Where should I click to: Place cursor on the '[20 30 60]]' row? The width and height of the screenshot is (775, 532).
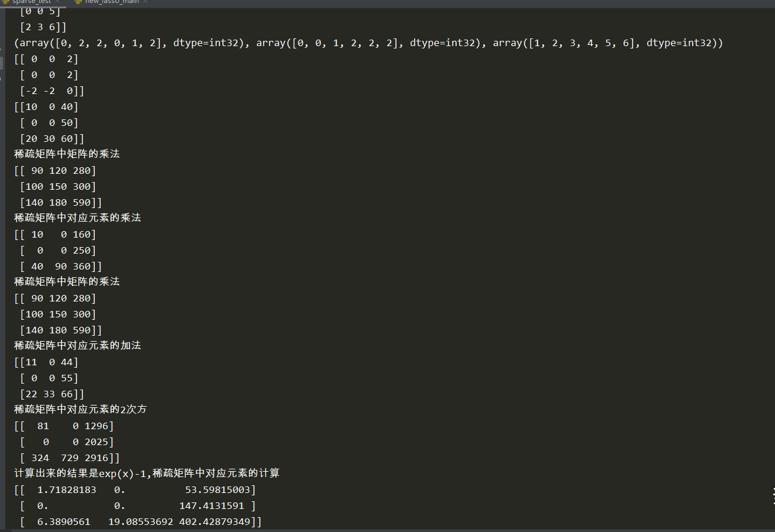pyautogui.click(x=52, y=139)
